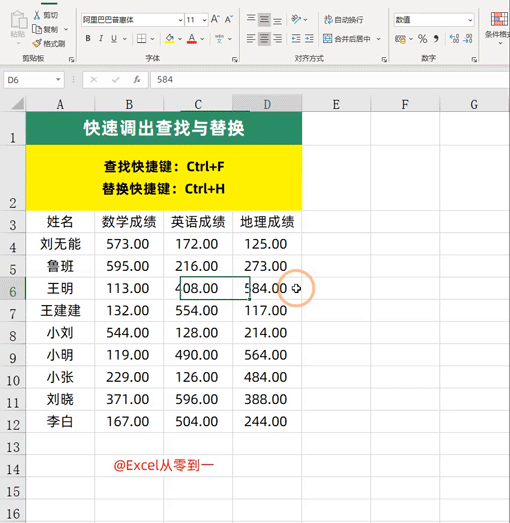Select row 12 header
This screenshot has width=510, height=523.
tap(13, 423)
